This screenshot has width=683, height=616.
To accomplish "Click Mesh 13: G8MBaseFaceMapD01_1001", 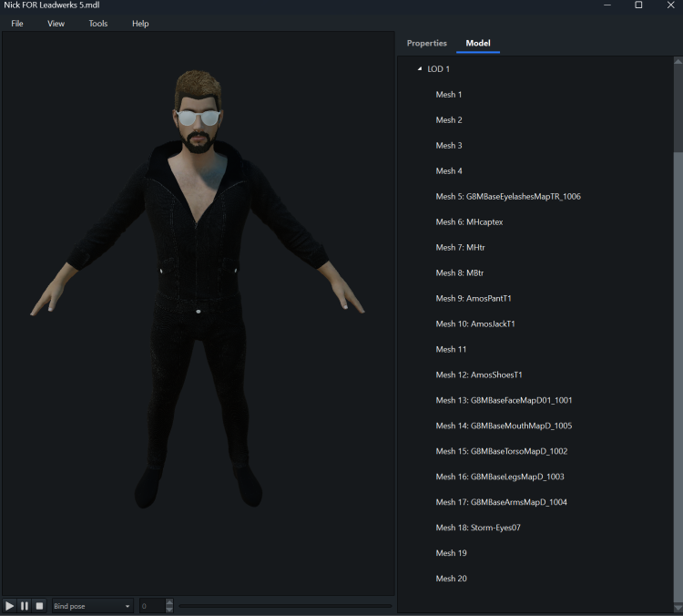I will [504, 400].
